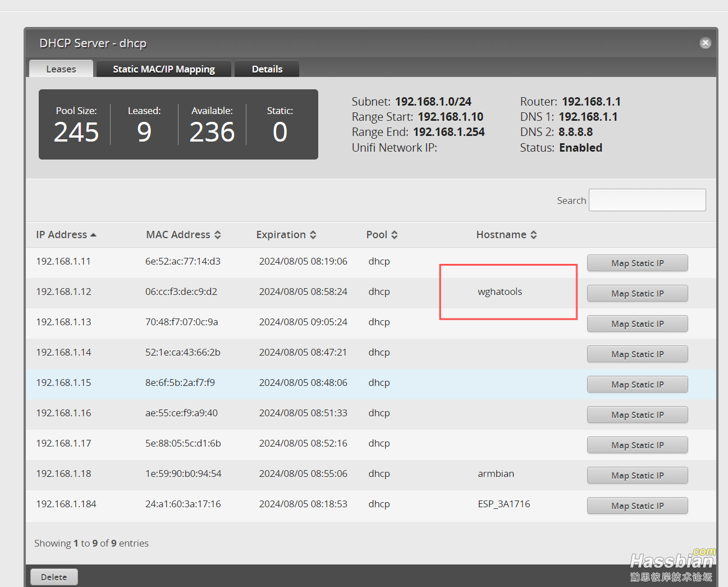Select the 192.168.1.14 IP cell
Image resolution: width=728 pixels, height=587 pixels.
(x=63, y=352)
